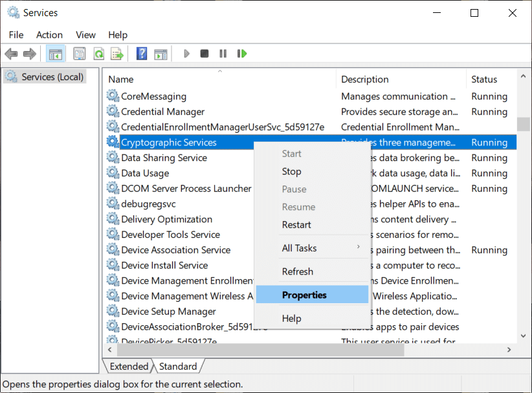Sort by the Description column header
The width and height of the screenshot is (532, 393).
tap(401, 80)
